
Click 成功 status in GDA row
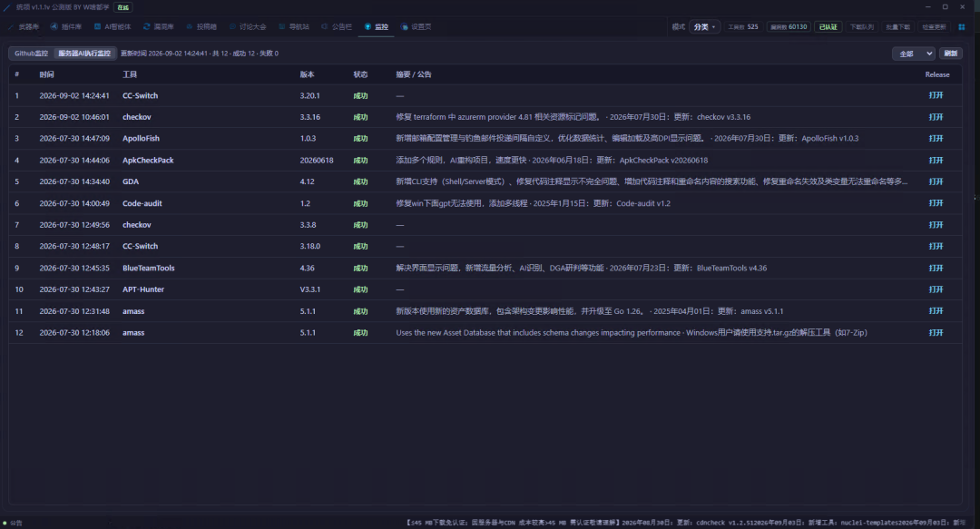pyautogui.click(x=360, y=181)
